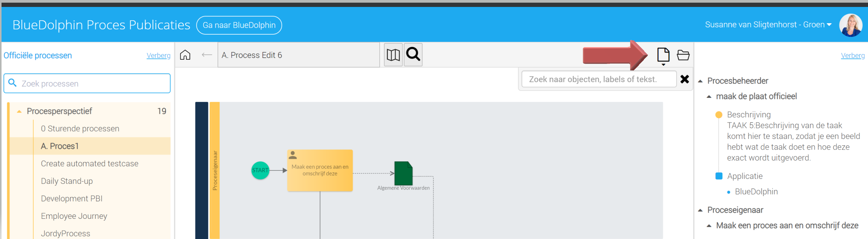Image resolution: width=868 pixels, height=239 pixels.
Task: Open 0 Sturende processen
Action: pyautogui.click(x=80, y=129)
